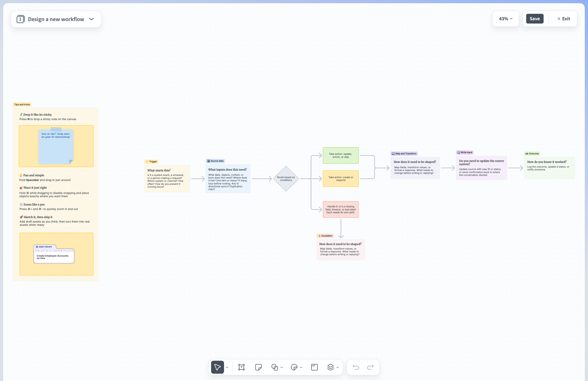Click the Redo arrow

tap(370, 367)
